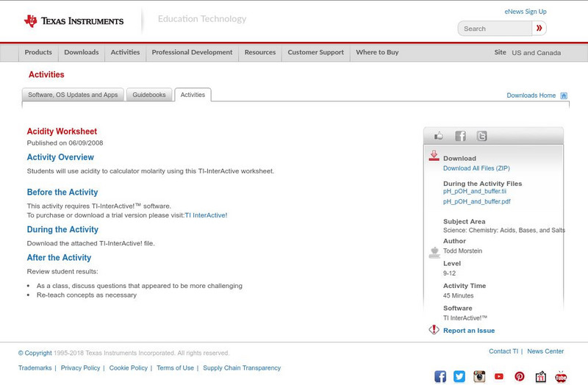Submit search with the red arrow button
This screenshot has width=588, height=385.
coord(539,28)
